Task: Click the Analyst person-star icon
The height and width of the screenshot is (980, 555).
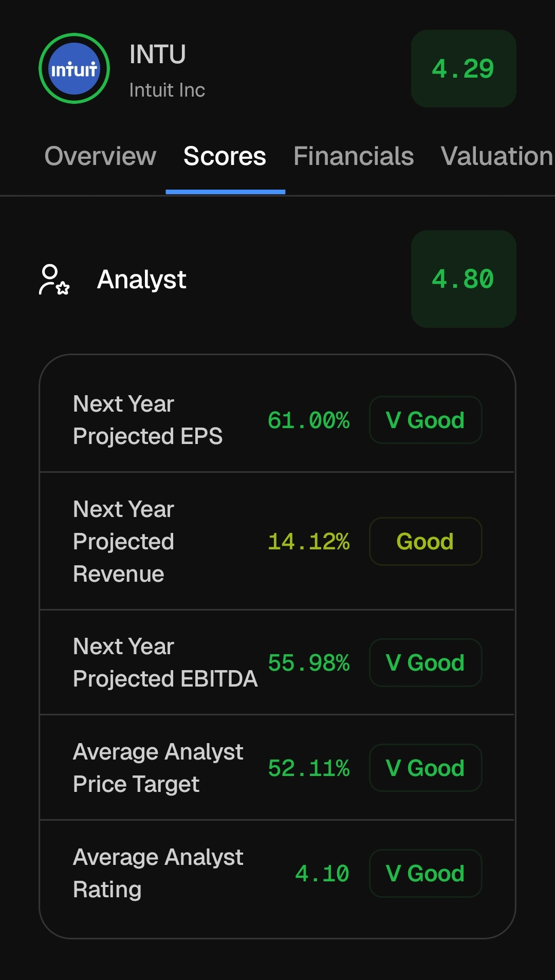Action: (54, 279)
